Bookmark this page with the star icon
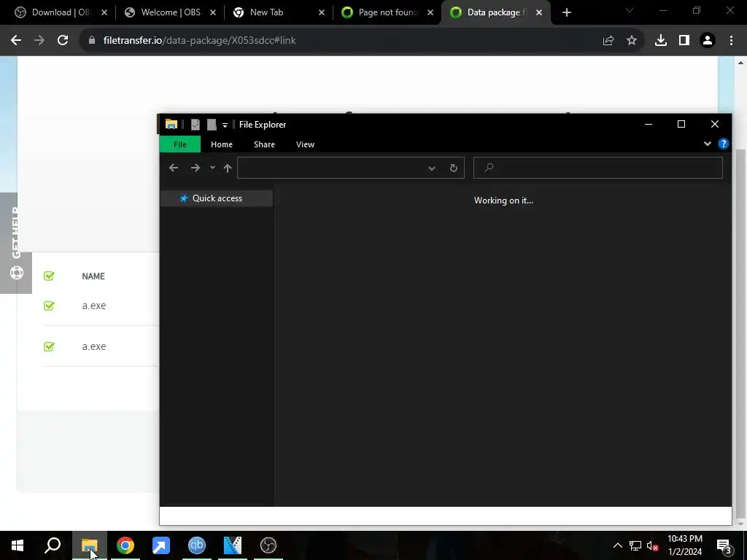 click(632, 41)
